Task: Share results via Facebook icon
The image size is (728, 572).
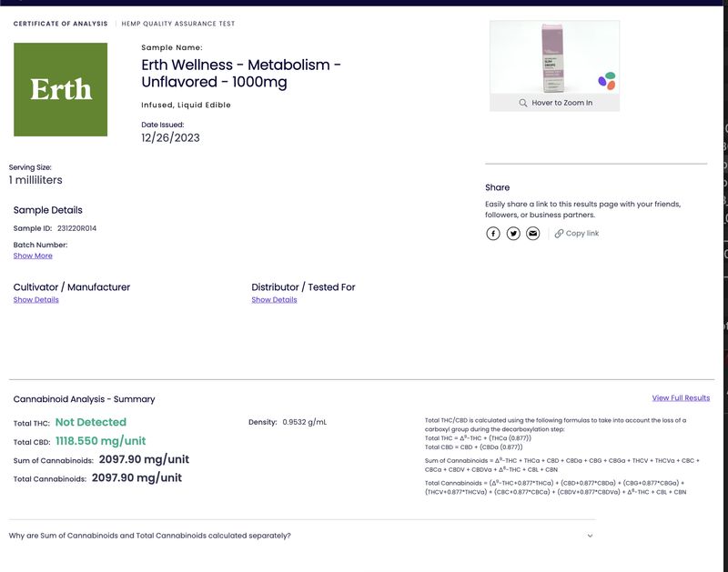Action: point(493,234)
